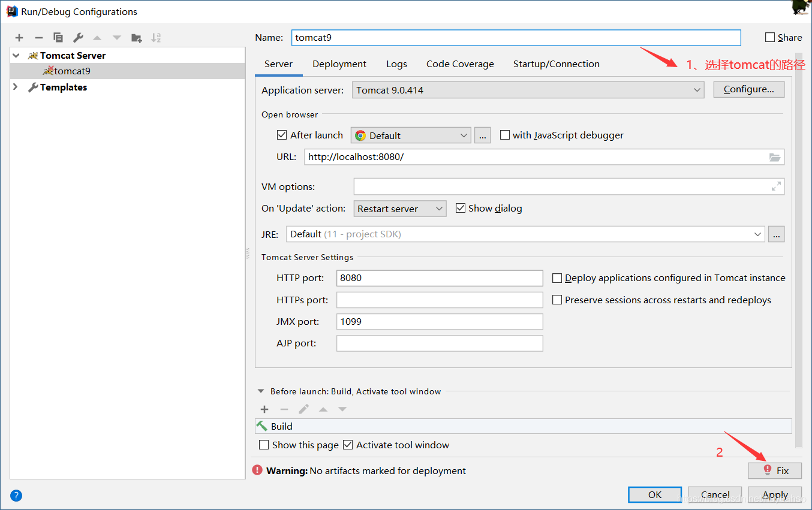Remove before launch task minus icon
The height and width of the screenshot is (510, 812).
[284, 409]
